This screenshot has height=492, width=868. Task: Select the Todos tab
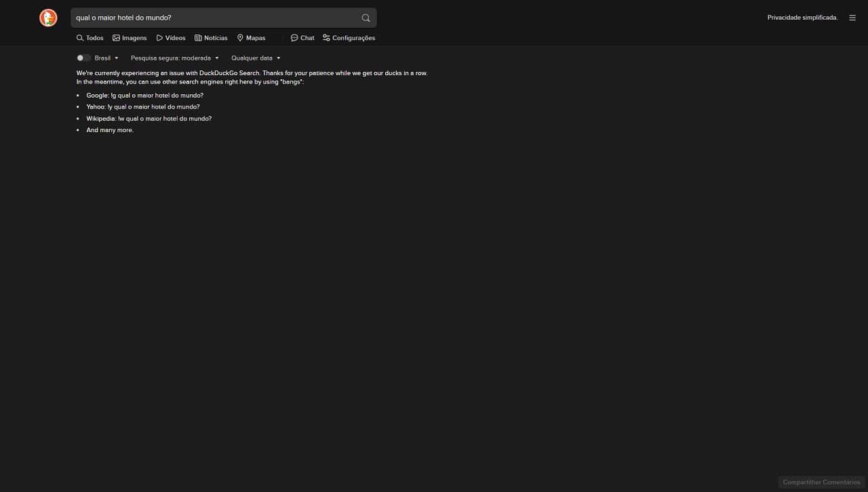click(x=90, y=38)
